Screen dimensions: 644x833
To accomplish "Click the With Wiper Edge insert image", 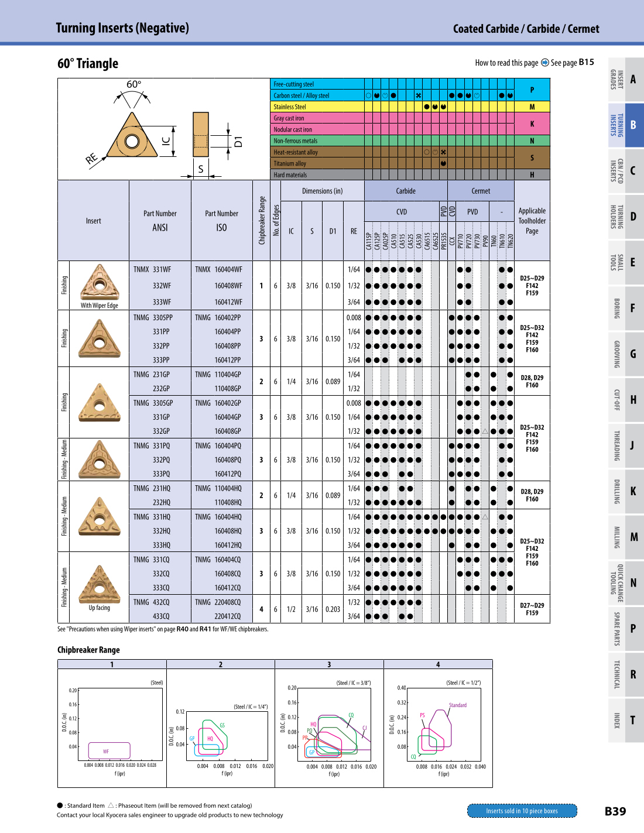I will pyautogui.click(x=100, y=282).
